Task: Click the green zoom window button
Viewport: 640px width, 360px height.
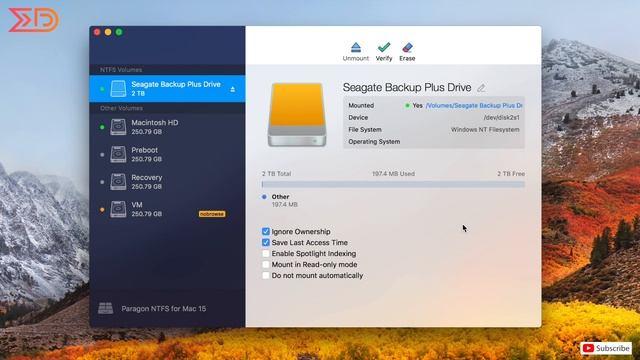Action: 119,32
